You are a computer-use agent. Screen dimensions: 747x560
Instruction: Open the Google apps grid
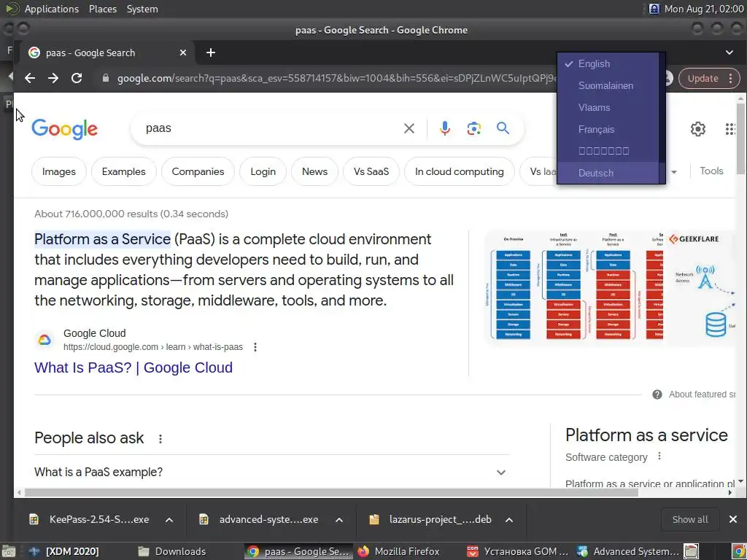tap(730, 129)
